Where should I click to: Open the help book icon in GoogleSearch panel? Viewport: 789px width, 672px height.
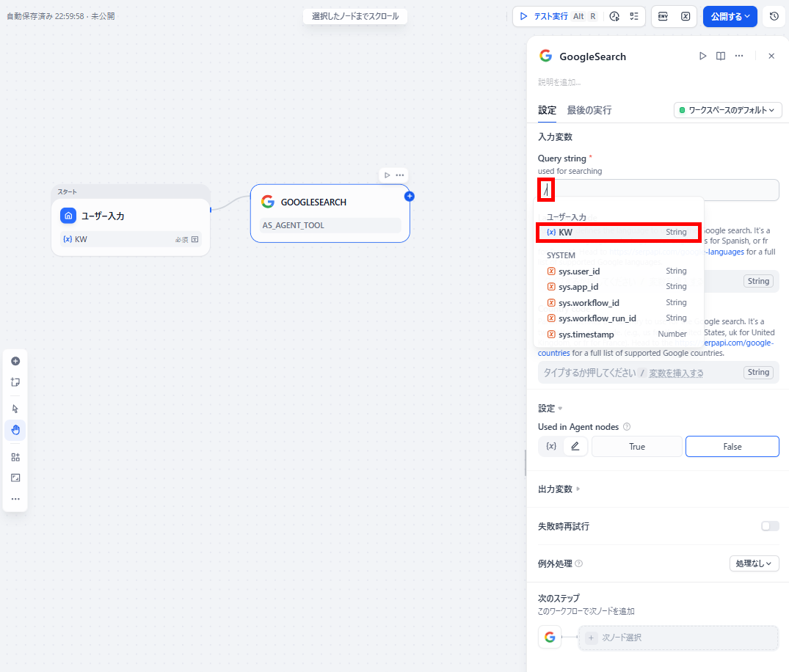(x=721, y=56)
